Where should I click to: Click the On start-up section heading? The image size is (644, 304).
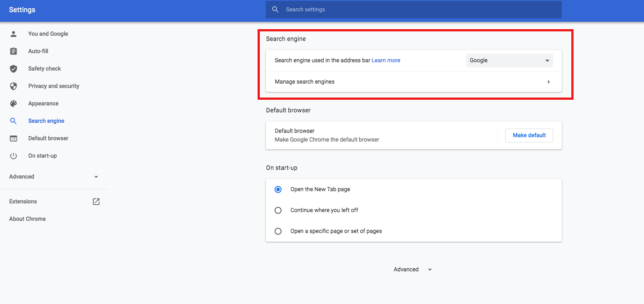[x=282, y=168]
